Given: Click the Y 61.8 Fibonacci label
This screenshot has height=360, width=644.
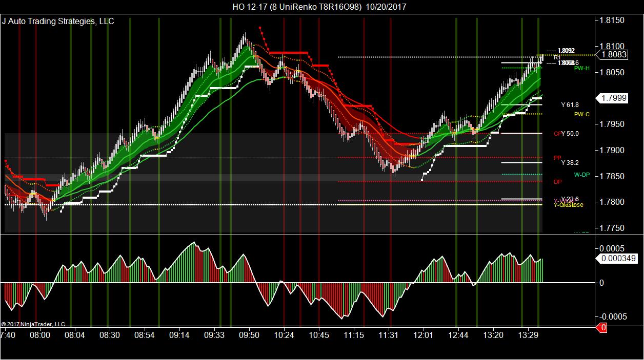Looking at the screenshot, I should [570, 105].
